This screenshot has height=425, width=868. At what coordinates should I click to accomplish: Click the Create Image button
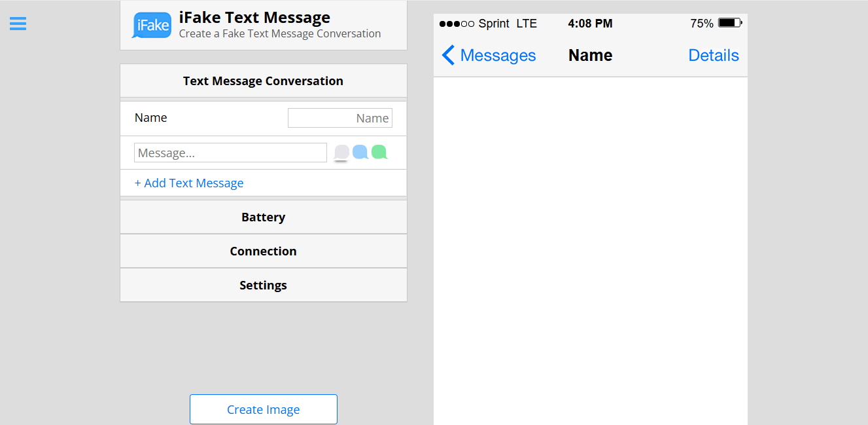pyautogui.click(x=264, y=409)
